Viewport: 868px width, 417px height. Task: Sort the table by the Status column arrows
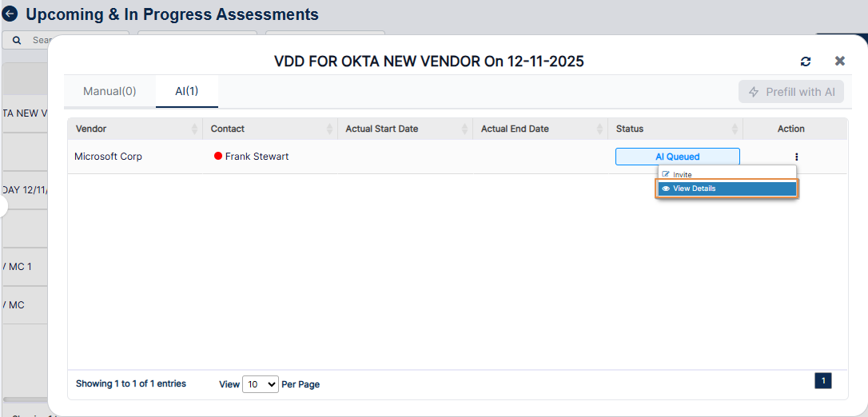pyautogui.click(x=735, y=129)
